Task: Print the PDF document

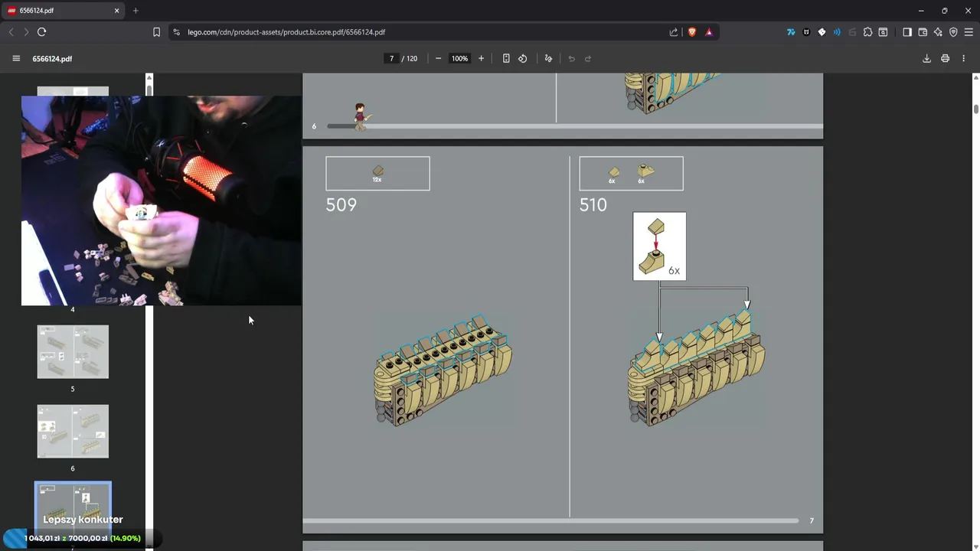Action: (x=945, y=58)
